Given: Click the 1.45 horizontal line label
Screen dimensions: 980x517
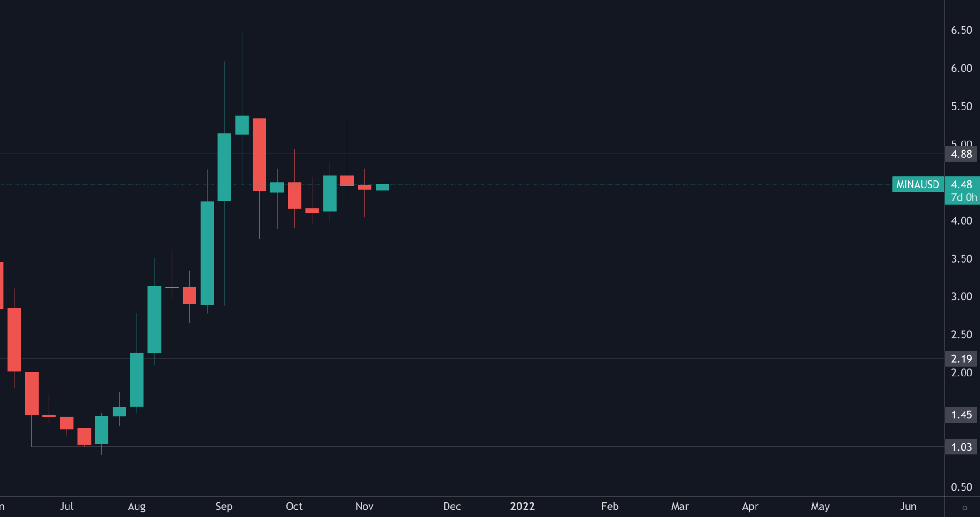Looking at the screenshot, I should tap(961, 415).
